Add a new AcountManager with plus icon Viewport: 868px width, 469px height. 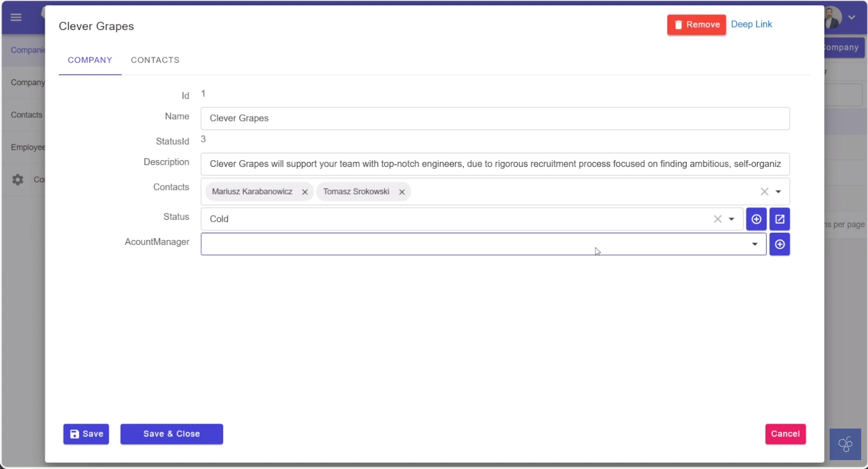[x=780, y=244]
